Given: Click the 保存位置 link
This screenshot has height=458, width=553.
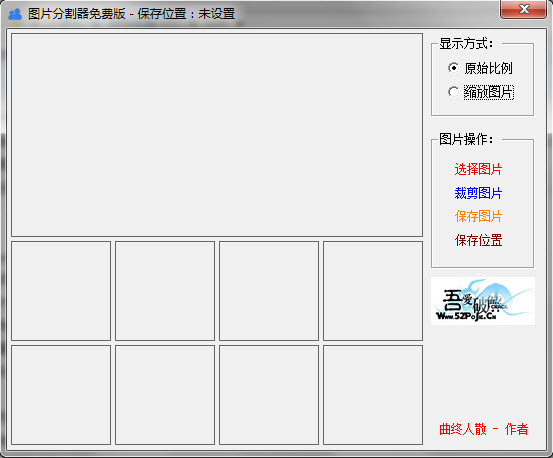Looking at the screenshot, I should pos(478,240).
